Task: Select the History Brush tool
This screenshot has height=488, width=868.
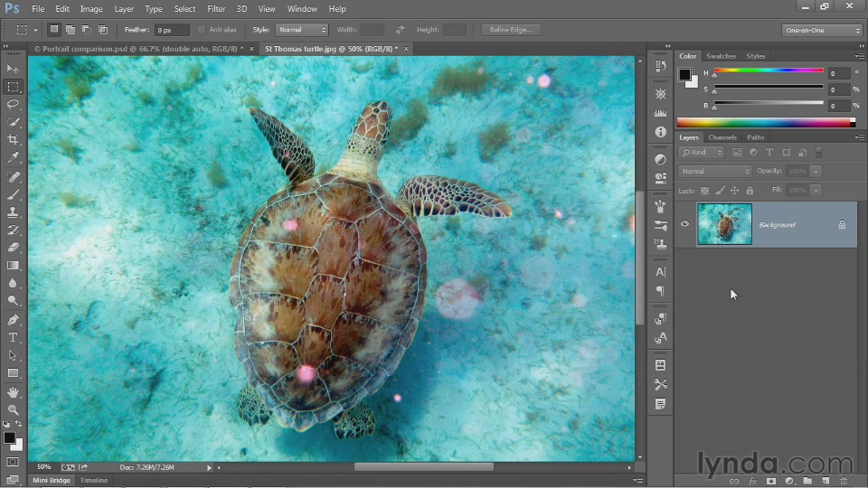Action: 13,230
